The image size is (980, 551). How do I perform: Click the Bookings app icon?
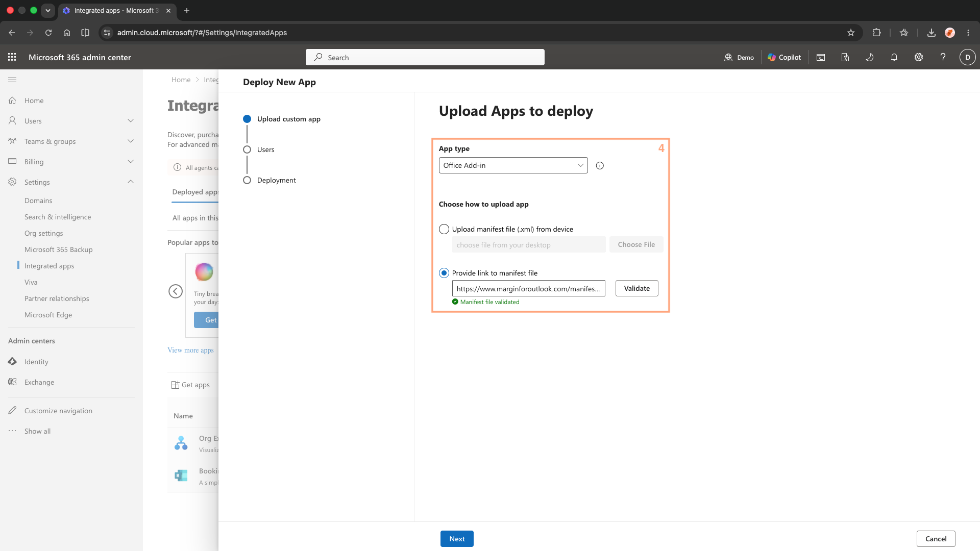pyautogui.click(x=181, y=475)
